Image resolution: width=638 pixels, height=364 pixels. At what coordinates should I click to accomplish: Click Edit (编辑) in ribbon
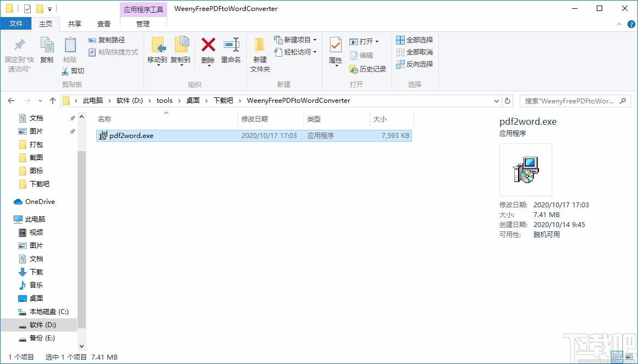pos(361,56)
